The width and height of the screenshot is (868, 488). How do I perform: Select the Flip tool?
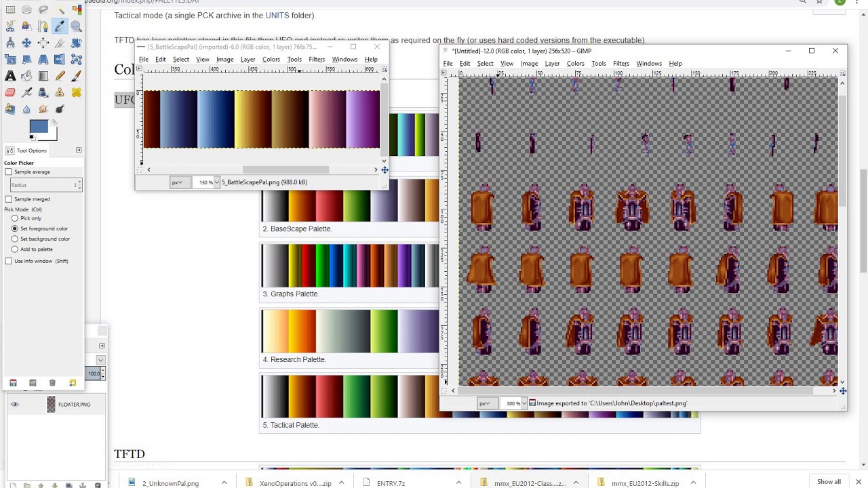(x=60, y=60)
